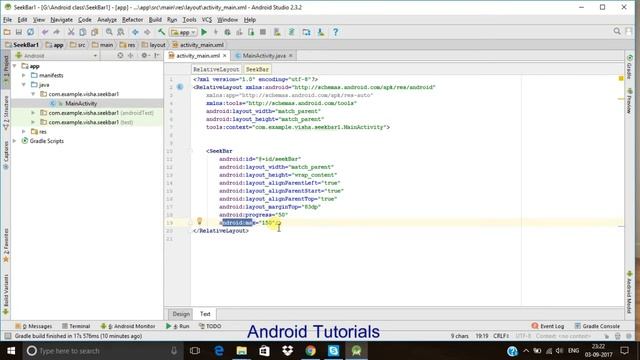Screen dimensions: 640x360
Task: Open the Gradle Console
Action: 597,326
